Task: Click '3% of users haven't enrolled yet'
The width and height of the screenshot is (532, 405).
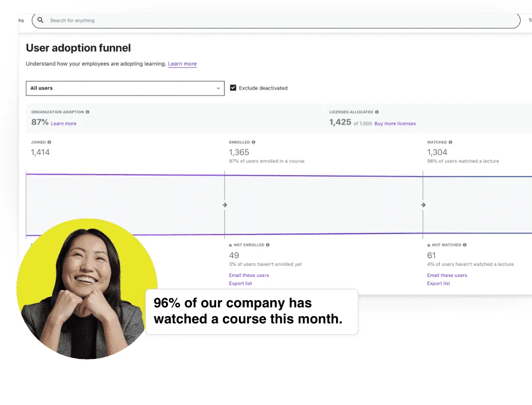Action: coord(265,264)
